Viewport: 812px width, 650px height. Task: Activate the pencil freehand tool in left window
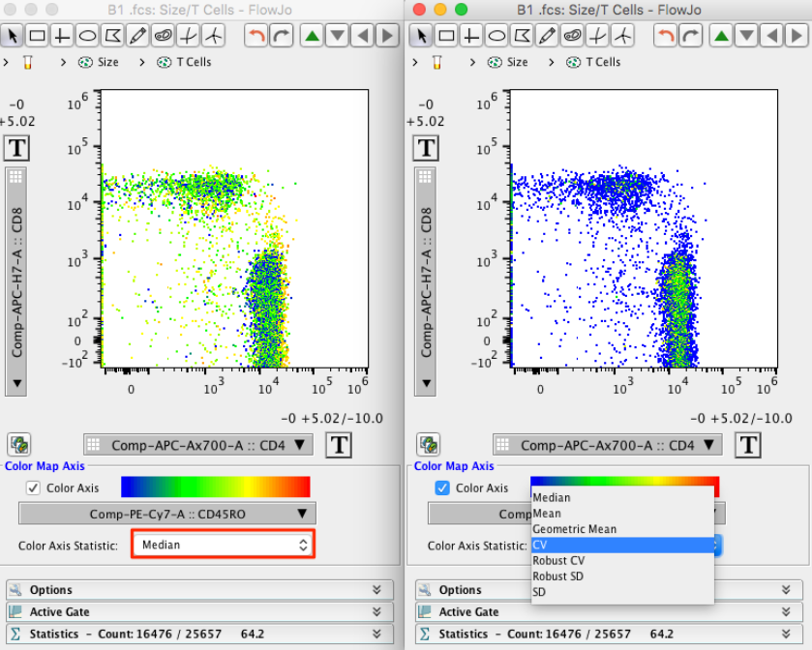137,36
